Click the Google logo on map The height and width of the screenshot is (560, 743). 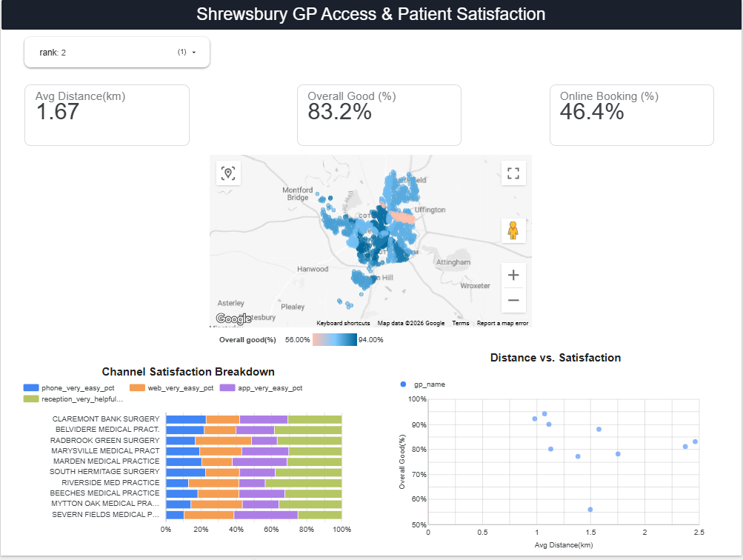[x=233, y=319]
